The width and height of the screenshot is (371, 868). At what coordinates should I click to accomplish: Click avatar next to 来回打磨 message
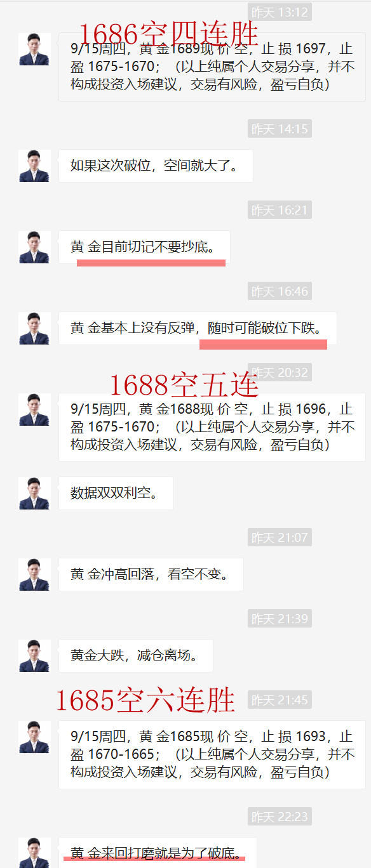point(34,853)
